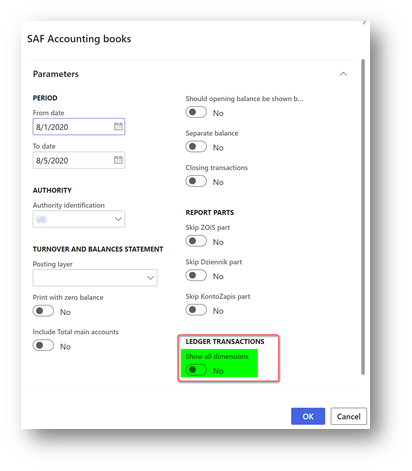Enable the Closing transactions switch

(x=196, y=181)
